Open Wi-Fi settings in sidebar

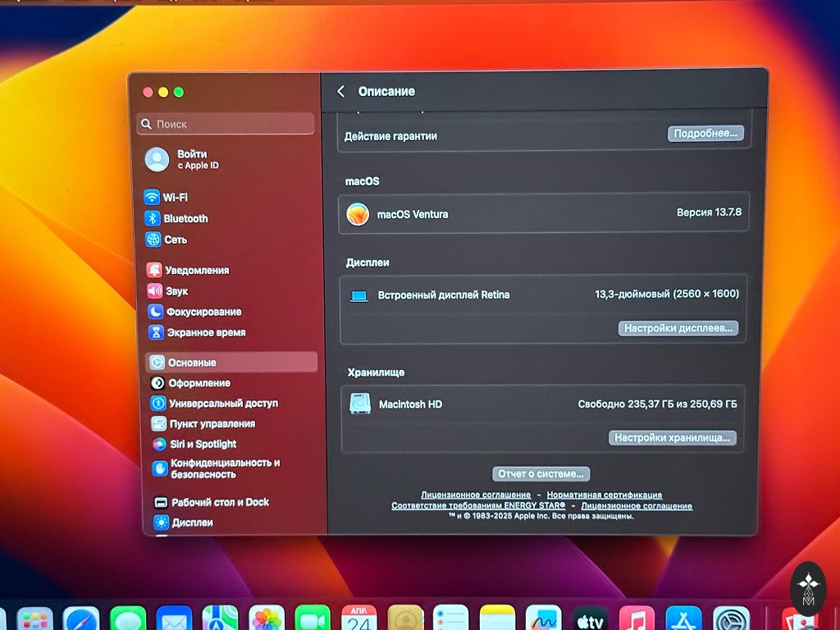click(174, 198)
